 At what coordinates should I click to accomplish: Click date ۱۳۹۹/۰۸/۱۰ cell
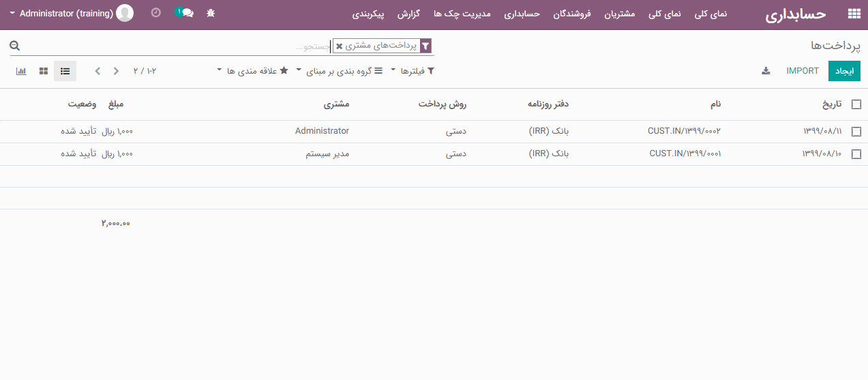[822, 154]
